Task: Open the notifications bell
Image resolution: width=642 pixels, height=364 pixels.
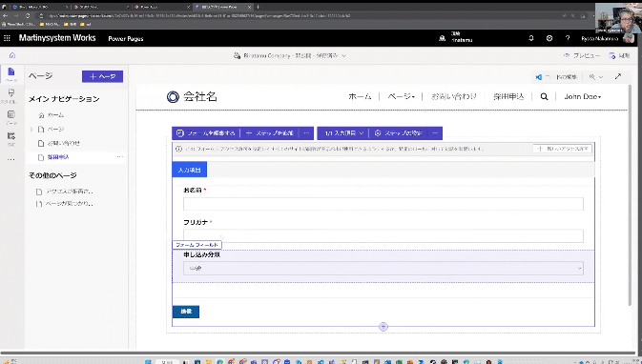Action: (531, 38)
